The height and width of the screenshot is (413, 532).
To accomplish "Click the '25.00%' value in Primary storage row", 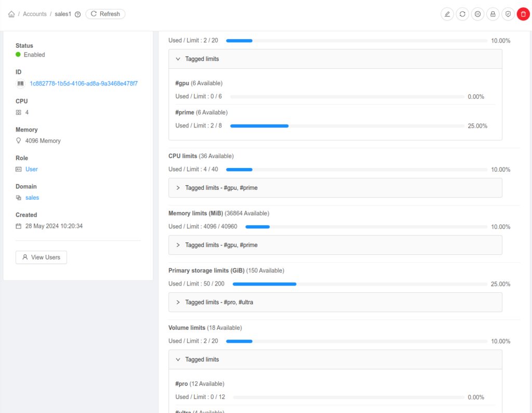I will (x=500, y=284).
